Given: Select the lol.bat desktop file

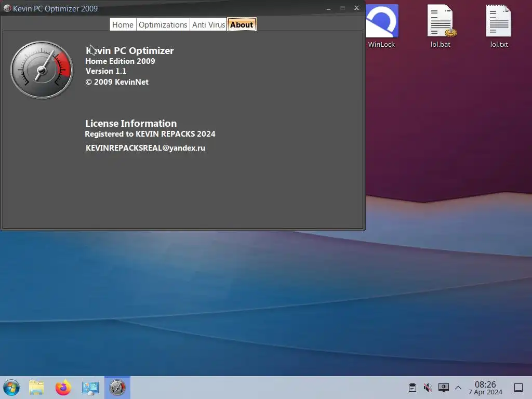Looking at the screenshot, I should [x=441, y=26].
